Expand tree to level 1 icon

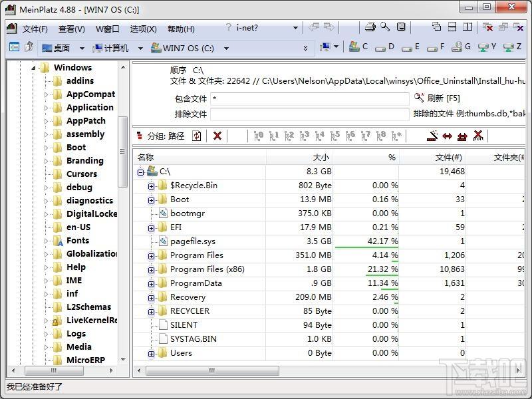coord(274,136)
